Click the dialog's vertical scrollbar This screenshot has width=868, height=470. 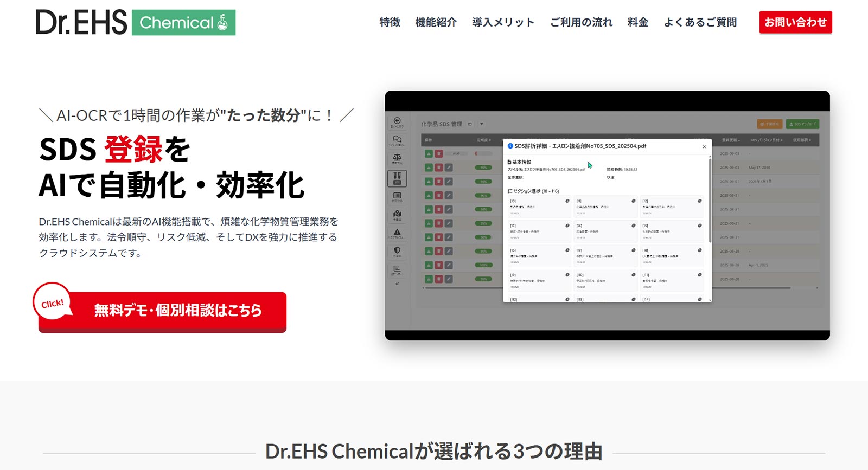click(710, 199)
